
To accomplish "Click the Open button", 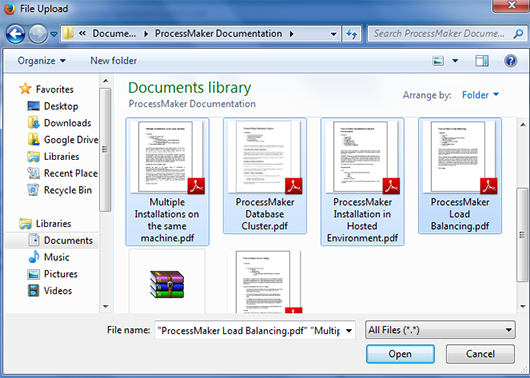I will point(400,354).
